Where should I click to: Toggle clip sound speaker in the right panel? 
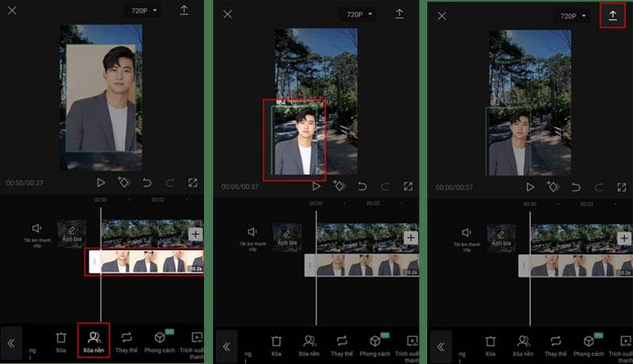tap(466, 237)
